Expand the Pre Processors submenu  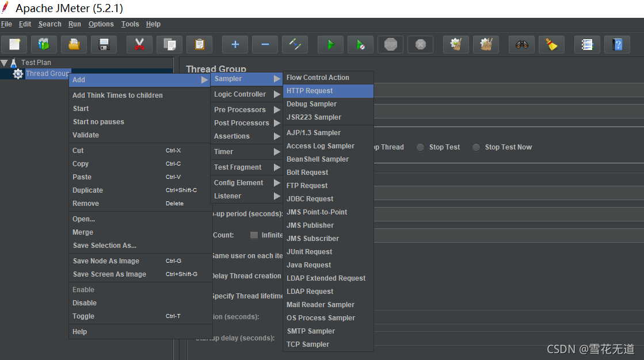(x=246, y=110)
